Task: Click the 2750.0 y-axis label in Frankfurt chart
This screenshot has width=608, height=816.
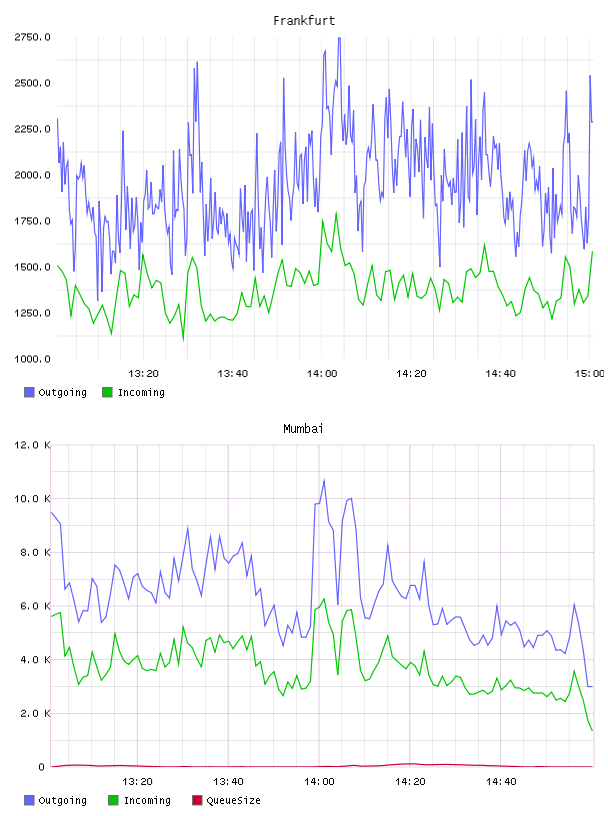Action: [32, 37]
